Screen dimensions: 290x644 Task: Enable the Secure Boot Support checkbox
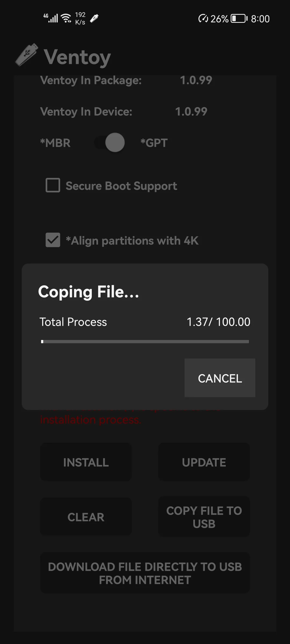(x=53, y=185)
